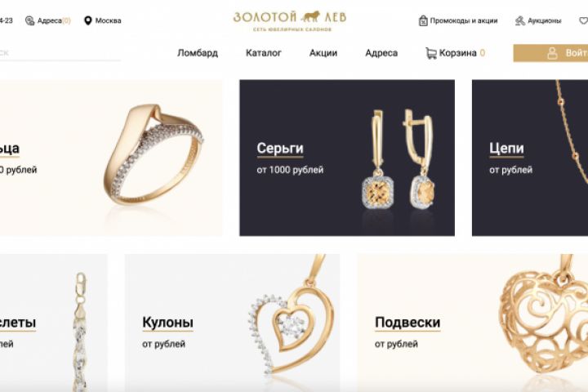
Task: Select Адреса in the main navigation
Action: coord(381,53)
